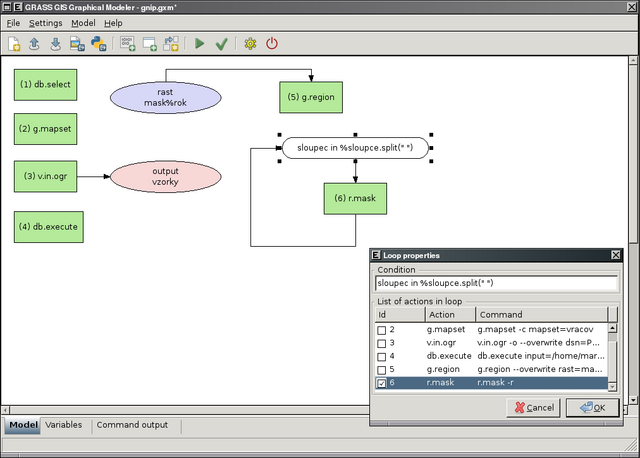Click the load model from file icon

[35, 43]
